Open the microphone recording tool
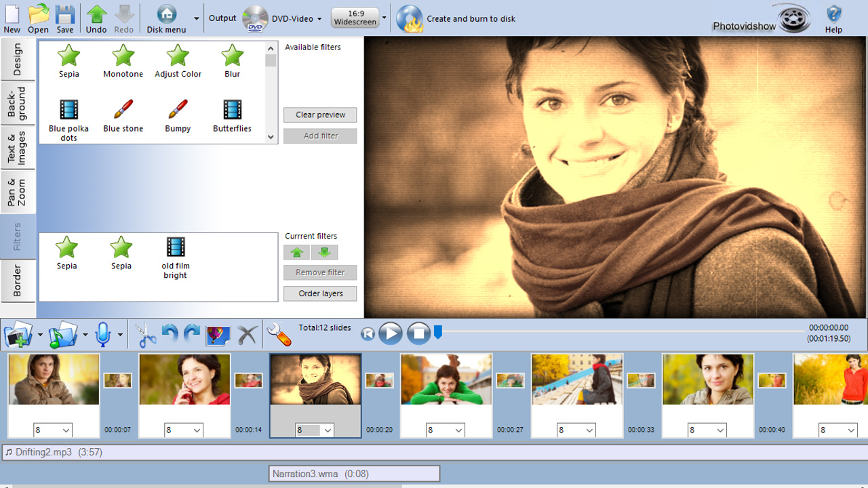Image resolution: width=868 pixels, height=488 pixels. [103, 333]
